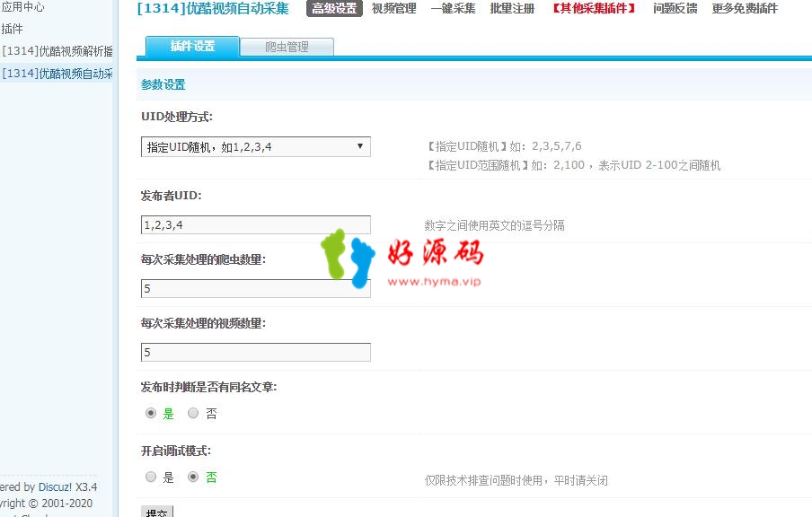Click the 【指定UID范围随机】 example hint text
This screenshot has width=812, height=517.
click(573, 165)
